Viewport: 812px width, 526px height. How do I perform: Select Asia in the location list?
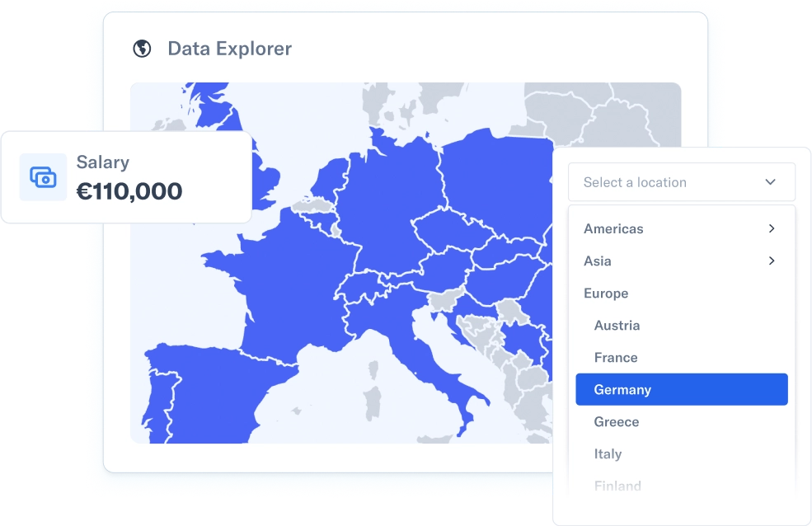(x=598, y=261)
